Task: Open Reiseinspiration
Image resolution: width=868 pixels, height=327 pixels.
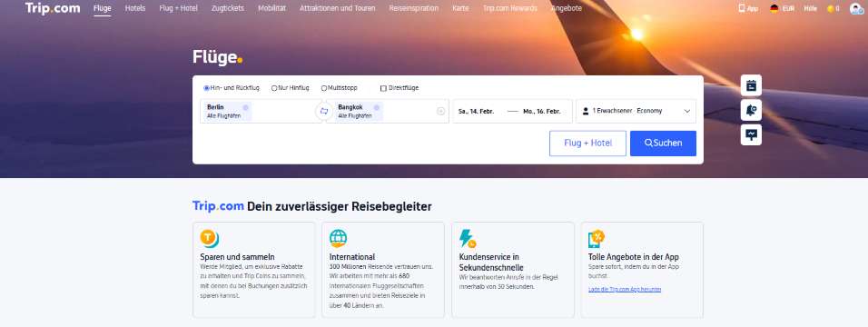Action: click(413, 8)
